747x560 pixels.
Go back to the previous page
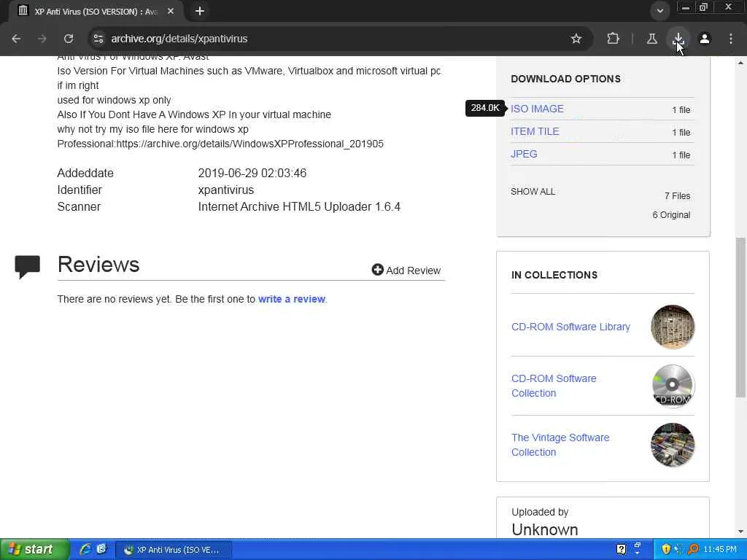(x=16, y=39)
